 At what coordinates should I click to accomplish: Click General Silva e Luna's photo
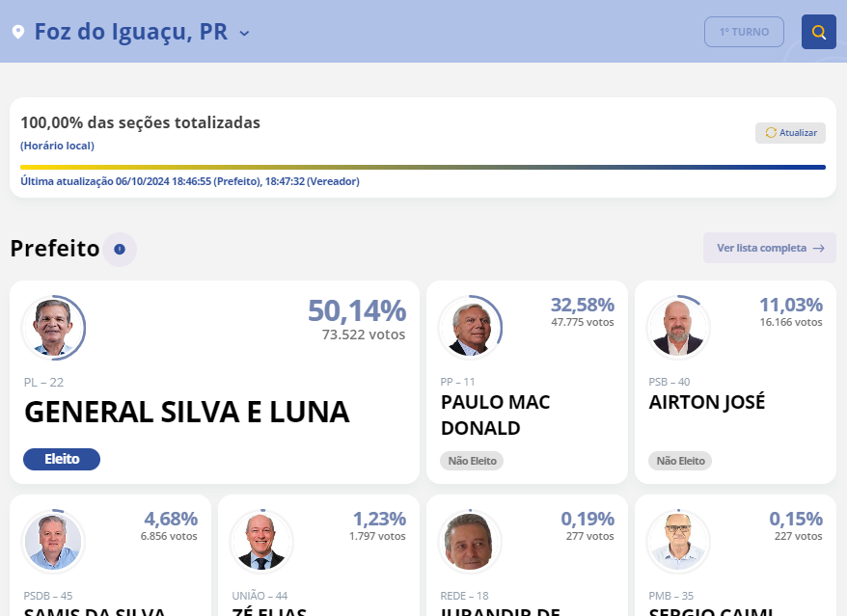(53, 327)
